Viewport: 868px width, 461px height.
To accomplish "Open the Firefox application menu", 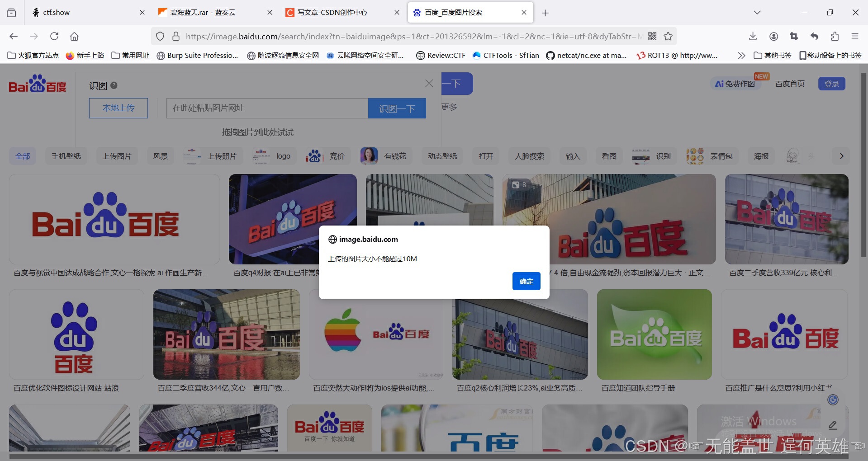I will pyautogui.click(x=855, y=36).
